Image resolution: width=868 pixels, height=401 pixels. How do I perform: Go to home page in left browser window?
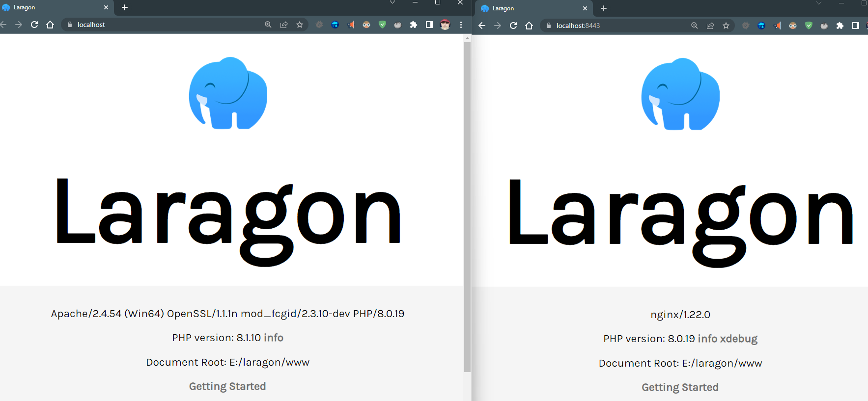pyautogui.click(x=50, y=25)
